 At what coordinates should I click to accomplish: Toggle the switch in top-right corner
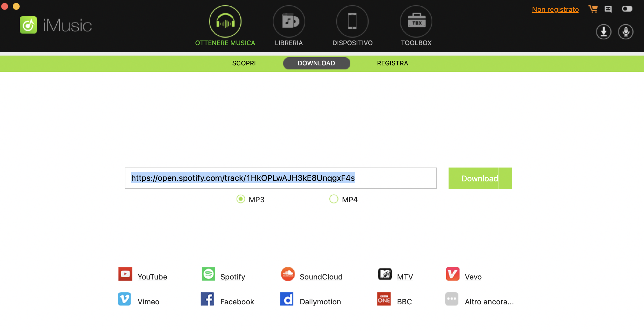[627, 9]
